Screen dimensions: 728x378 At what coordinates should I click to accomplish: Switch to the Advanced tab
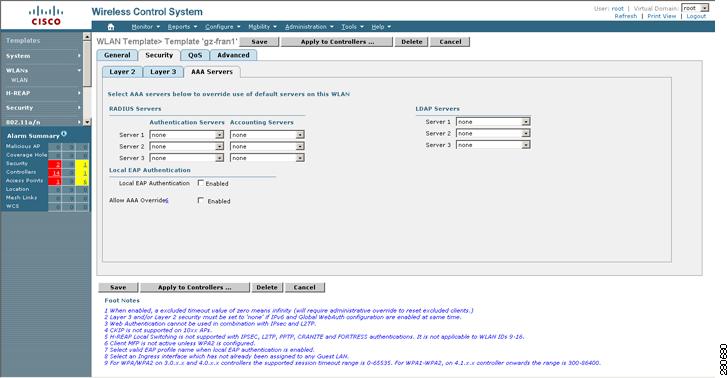pyautogui.click(x=233, y=55)
